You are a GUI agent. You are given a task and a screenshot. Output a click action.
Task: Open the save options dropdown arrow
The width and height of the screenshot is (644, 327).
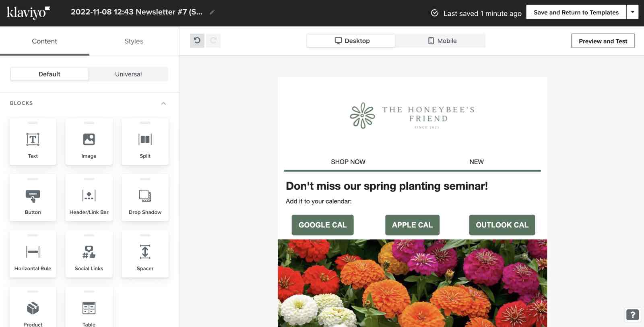(632, 12)
